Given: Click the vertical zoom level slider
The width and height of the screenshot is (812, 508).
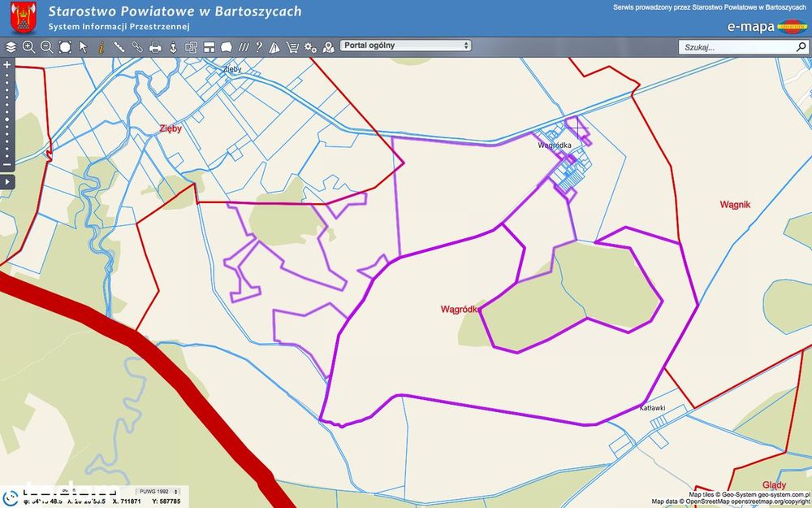Looking at the screenshot, I should [7, 115].
